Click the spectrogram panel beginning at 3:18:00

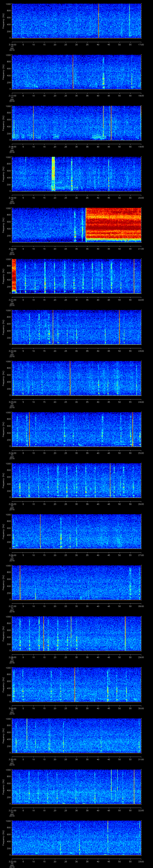[x=77, y=123]
